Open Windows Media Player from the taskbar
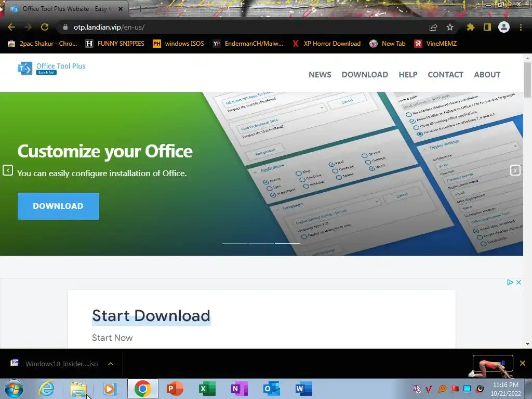The height and width of the screenshot is (399, 532). point(110,389)
